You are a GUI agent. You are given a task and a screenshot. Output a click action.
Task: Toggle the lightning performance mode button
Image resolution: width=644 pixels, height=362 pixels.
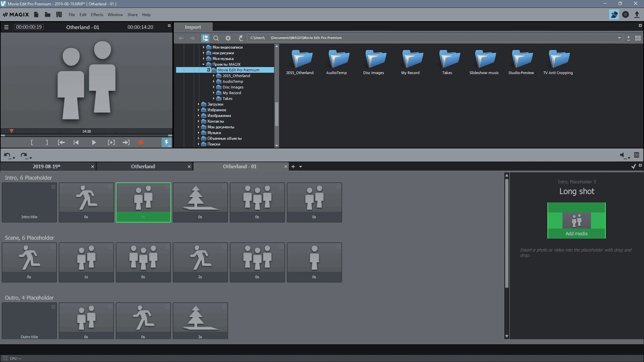click(x=166, y=142)
